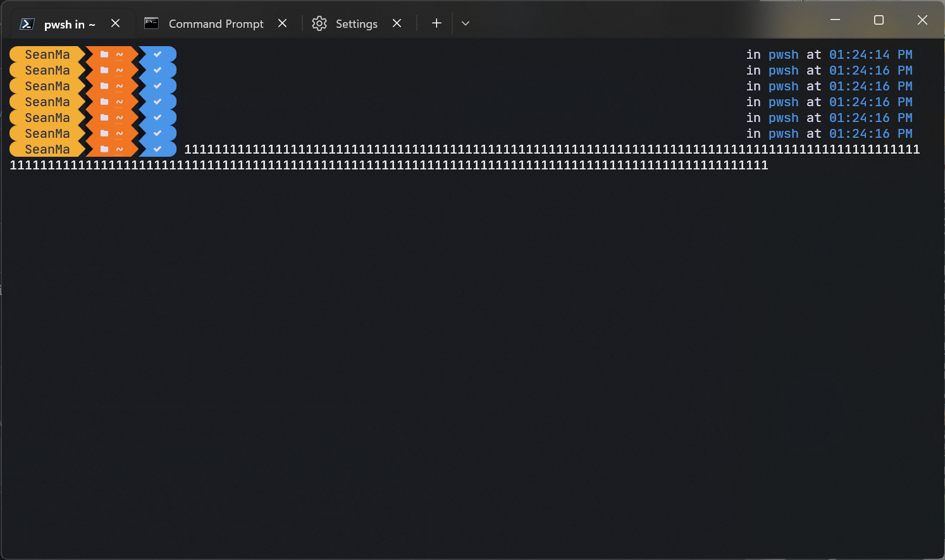Screen dimensions: 945x560
Task: Click the tilde home symbol in the orange segment
Action: [x=120, y=54]
